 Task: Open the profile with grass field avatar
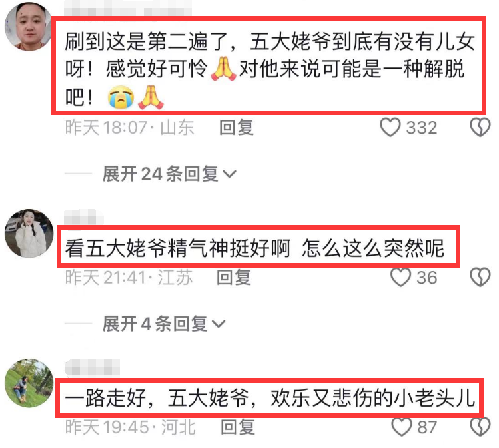pos(29,383)
